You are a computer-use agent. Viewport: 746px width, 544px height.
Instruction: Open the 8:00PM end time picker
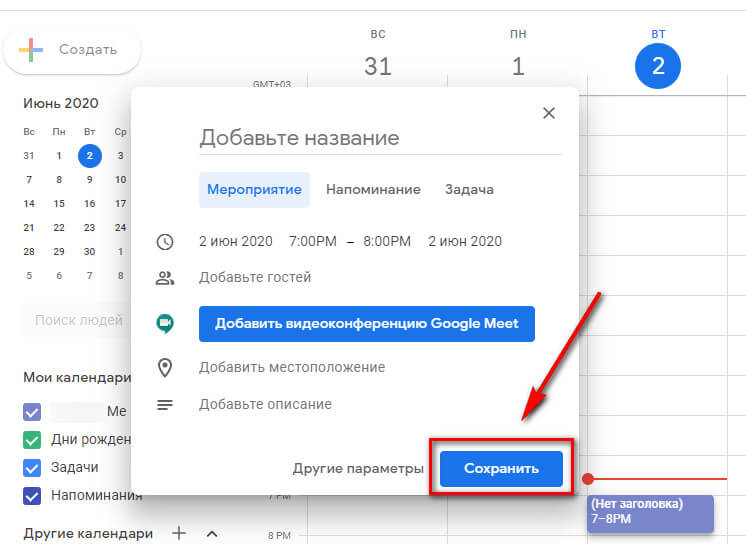(387, 241)
